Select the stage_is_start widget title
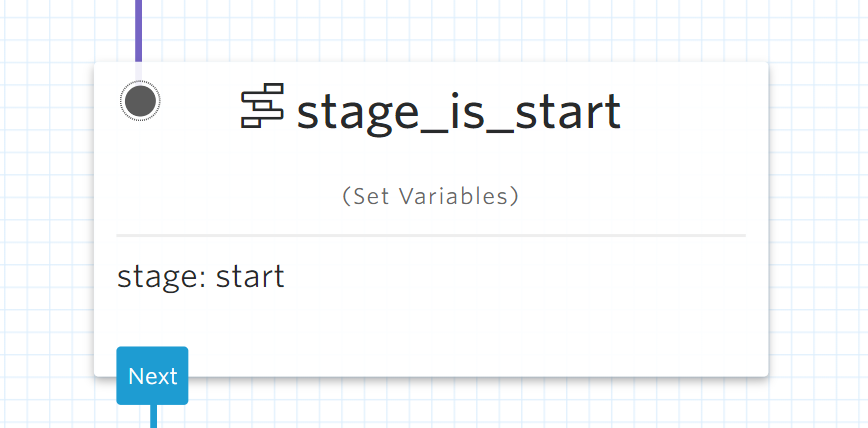The width and height of the screenshot is (868, 428). (x=458, y=111)
